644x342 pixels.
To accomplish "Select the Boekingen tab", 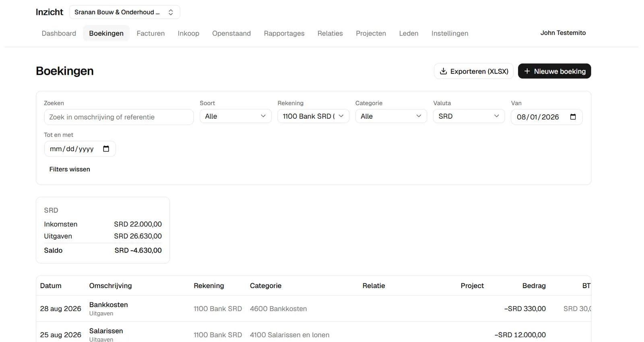I will point(106,33).
